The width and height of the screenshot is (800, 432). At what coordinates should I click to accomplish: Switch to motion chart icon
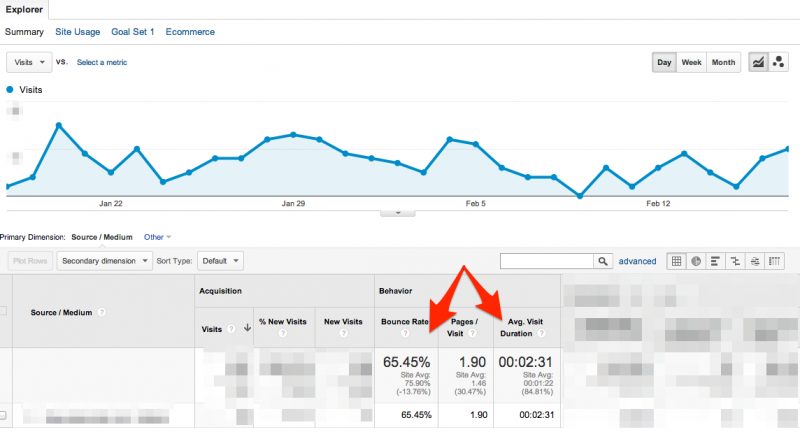(778, 62)
